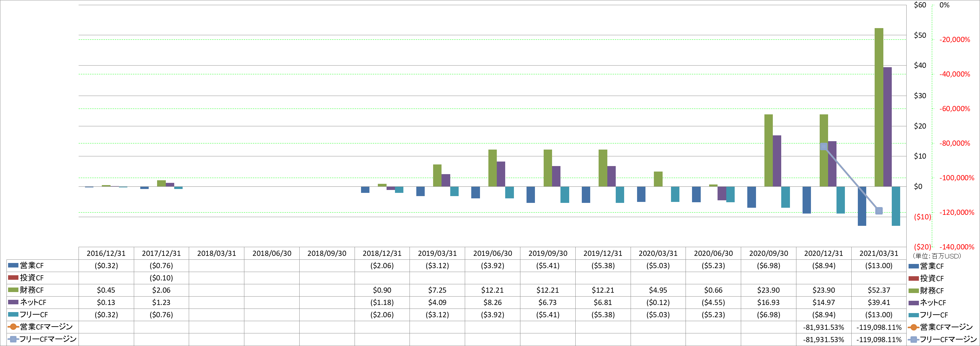The width and height of the screenshot is (980, 346).
Task: Click the 2019/09/30 column header
Action: pyautogui.click(x=548, y=253)
